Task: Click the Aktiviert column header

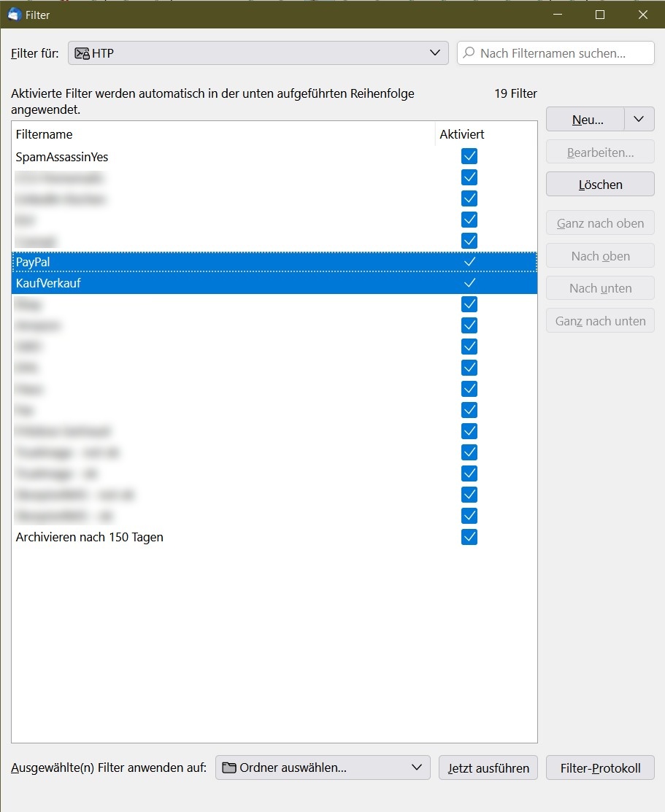Action: click(461, 134)
